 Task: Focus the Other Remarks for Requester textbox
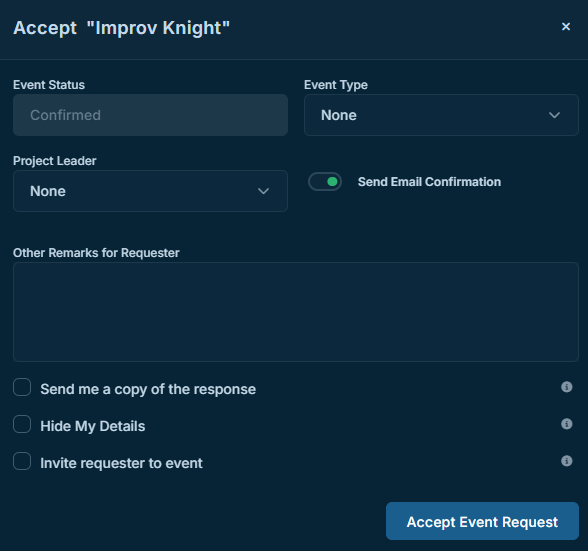click(296, 312)
